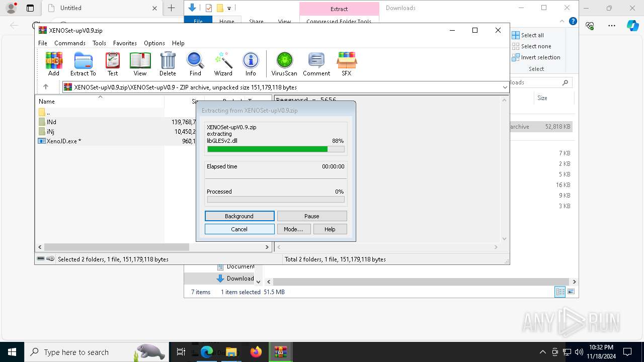Expand Explorer quick access toolbar dropdown
The width and height of the screenshot is (644, 362).
(x=229, y=8)
